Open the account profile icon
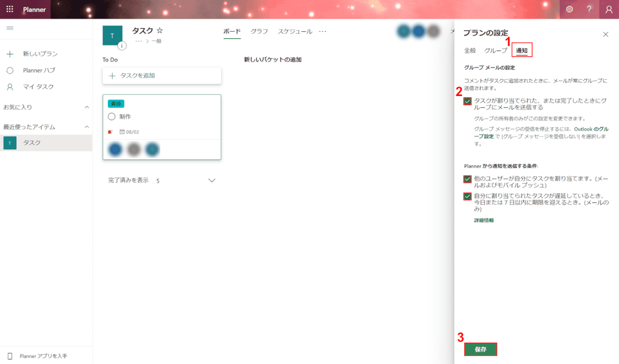Viewport: 619px width, 364px height. [x=609, y=9]
